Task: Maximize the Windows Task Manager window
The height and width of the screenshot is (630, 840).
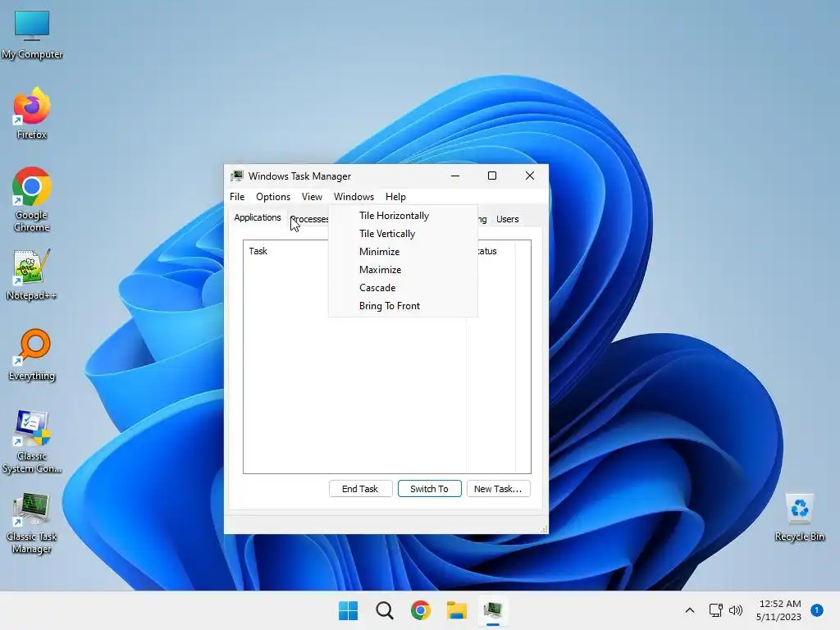Action: (492, 176)
